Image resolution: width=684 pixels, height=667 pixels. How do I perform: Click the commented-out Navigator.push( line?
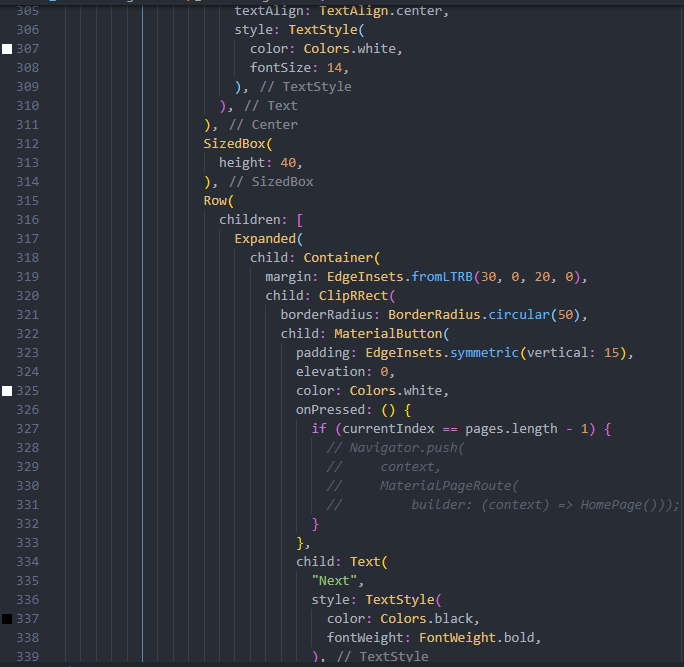(x=403, y=448)
